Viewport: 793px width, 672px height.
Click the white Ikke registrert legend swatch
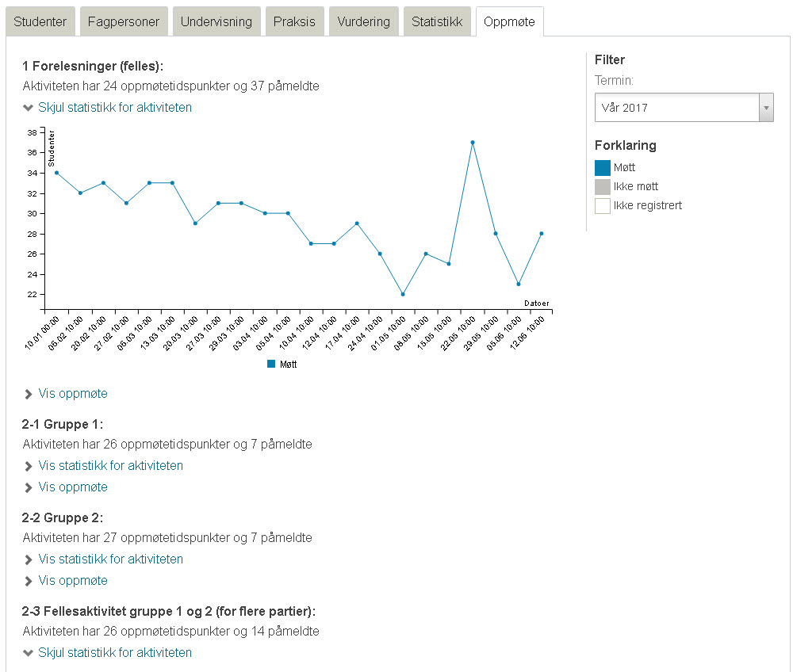603,206
